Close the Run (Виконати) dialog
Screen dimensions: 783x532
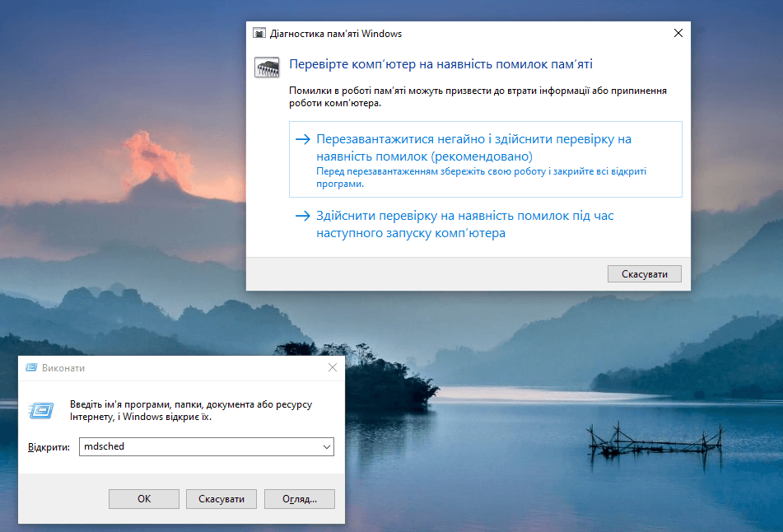coord(333,367)
